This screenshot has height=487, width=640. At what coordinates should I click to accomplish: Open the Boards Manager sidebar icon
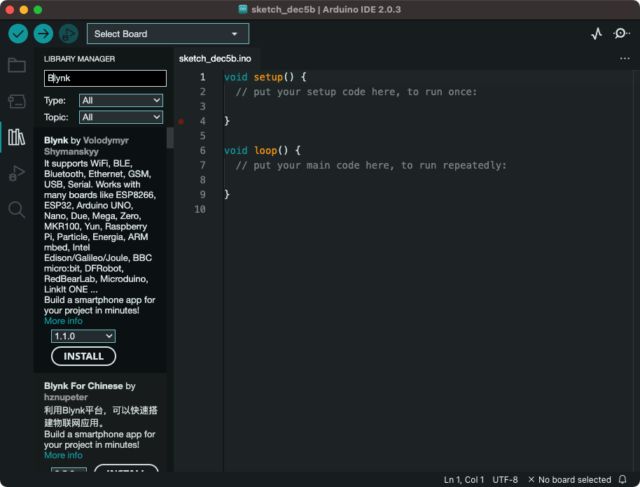point(16,101)
